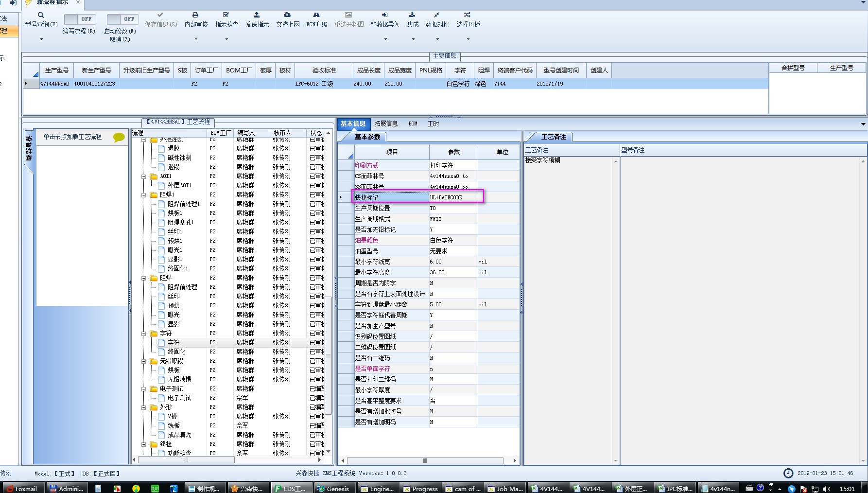Select the 基本参数 tab

[x=367, y=137]
